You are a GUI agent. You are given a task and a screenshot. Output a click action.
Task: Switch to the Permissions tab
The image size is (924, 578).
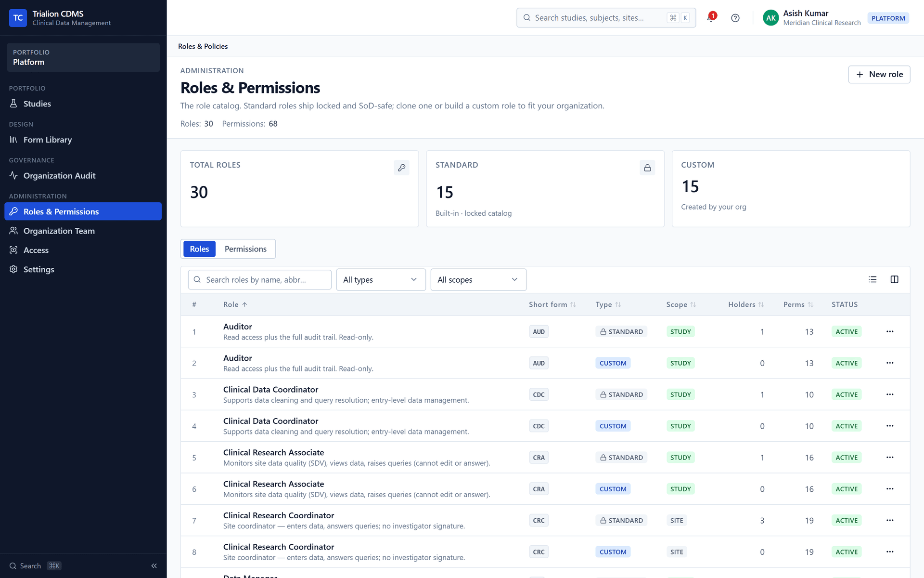point(245,249)
